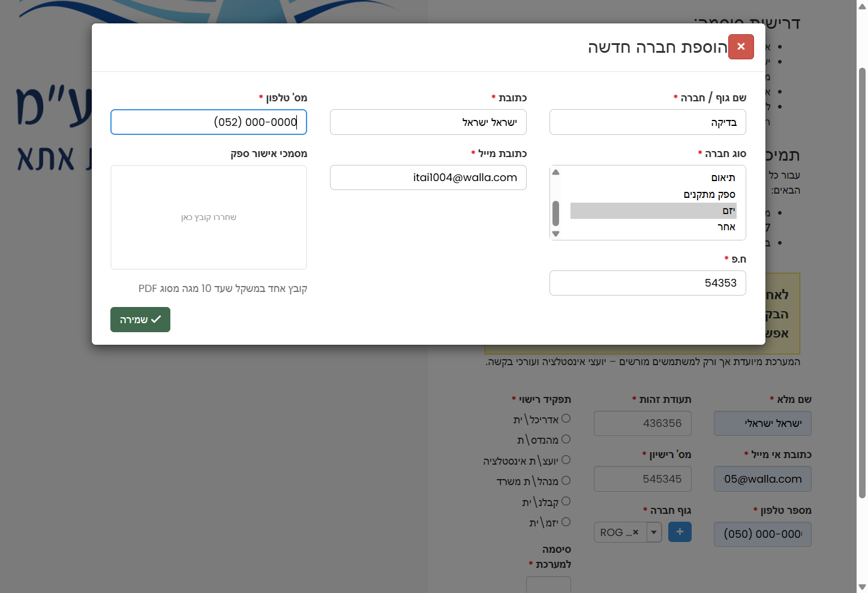Click the address field with ישראל ישראל
This screenshot has height=593, width=868.
[x=428, y=122]
